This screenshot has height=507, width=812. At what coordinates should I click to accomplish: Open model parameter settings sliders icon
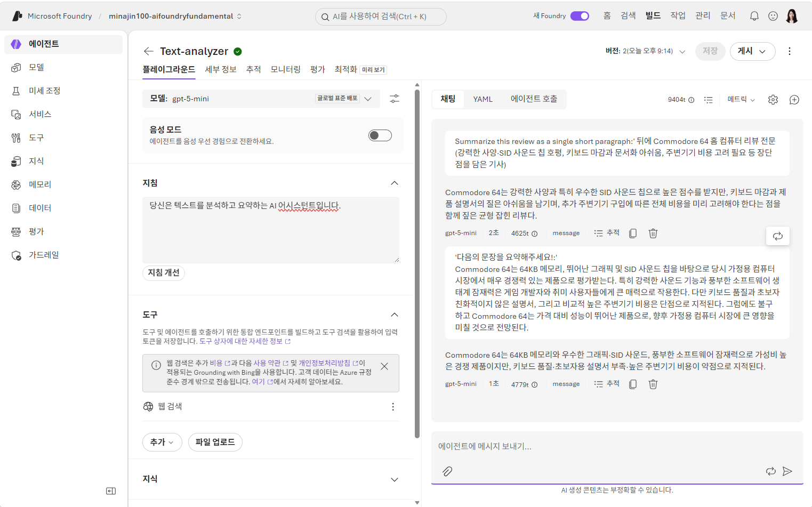click(x=394, y=99)
